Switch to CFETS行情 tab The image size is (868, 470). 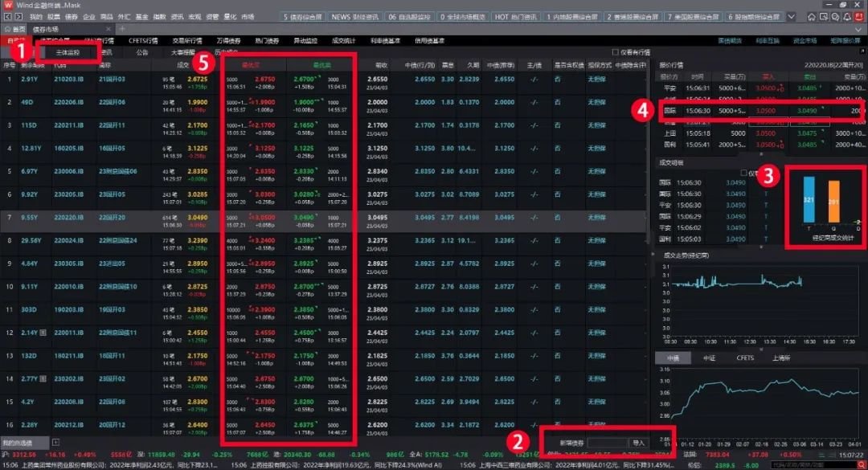pos(143,40)
